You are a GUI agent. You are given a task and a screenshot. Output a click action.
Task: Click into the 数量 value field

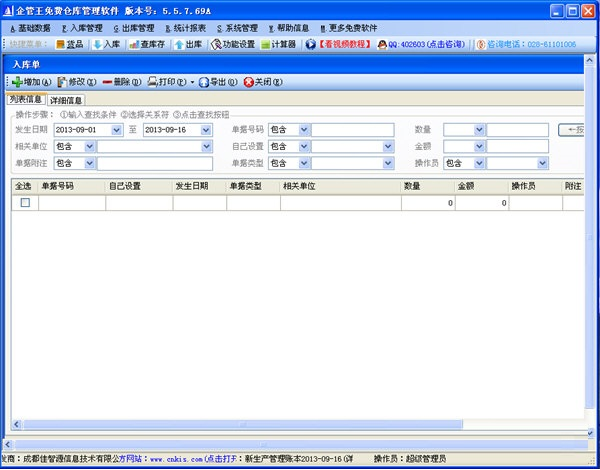coord(517,130)
